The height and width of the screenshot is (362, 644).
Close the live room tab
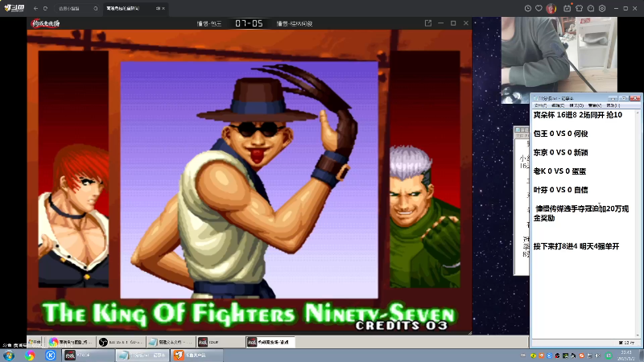(163, 8)
